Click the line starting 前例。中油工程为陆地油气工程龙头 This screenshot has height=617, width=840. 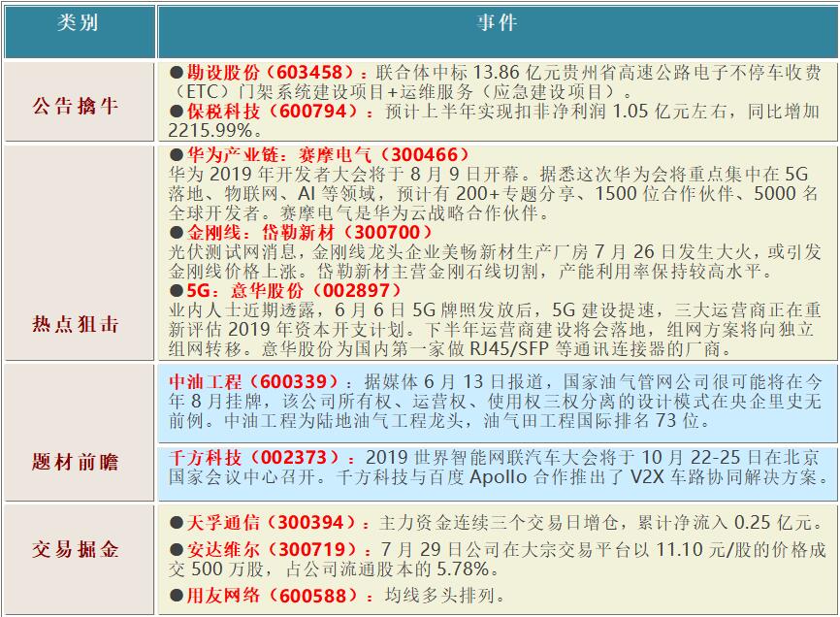tap(440, 420)
